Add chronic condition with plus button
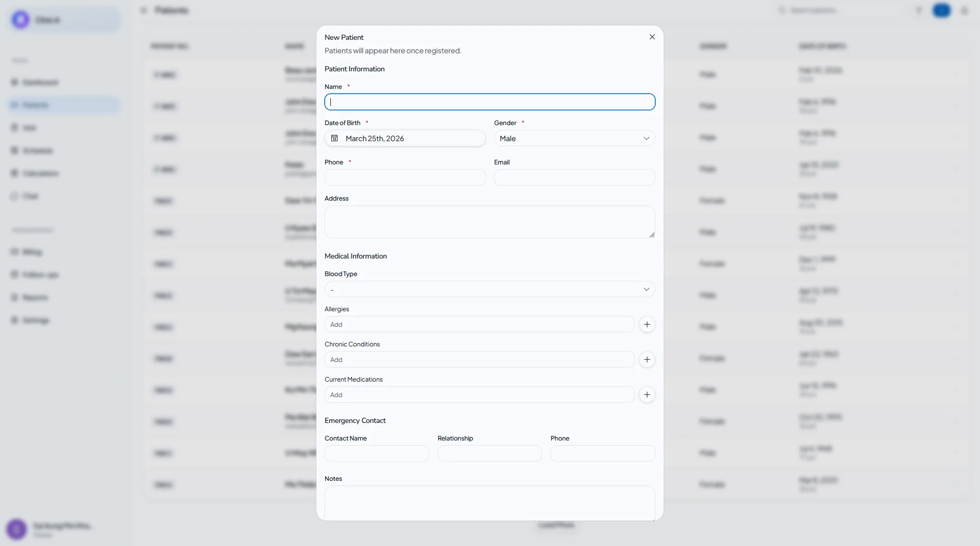This screenshot has width=980, height=546. click(647, 359)
